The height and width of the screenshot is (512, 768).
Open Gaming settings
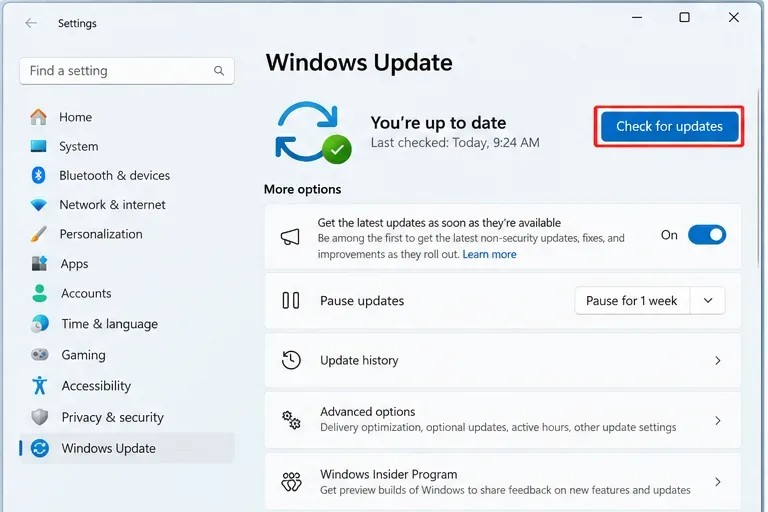click(x=127, y=355)
